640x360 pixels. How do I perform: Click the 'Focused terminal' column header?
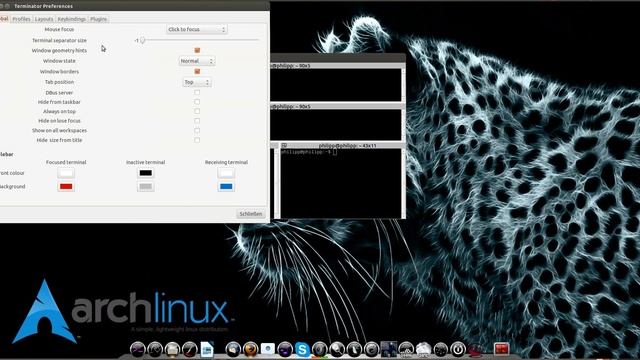[66, 162]
